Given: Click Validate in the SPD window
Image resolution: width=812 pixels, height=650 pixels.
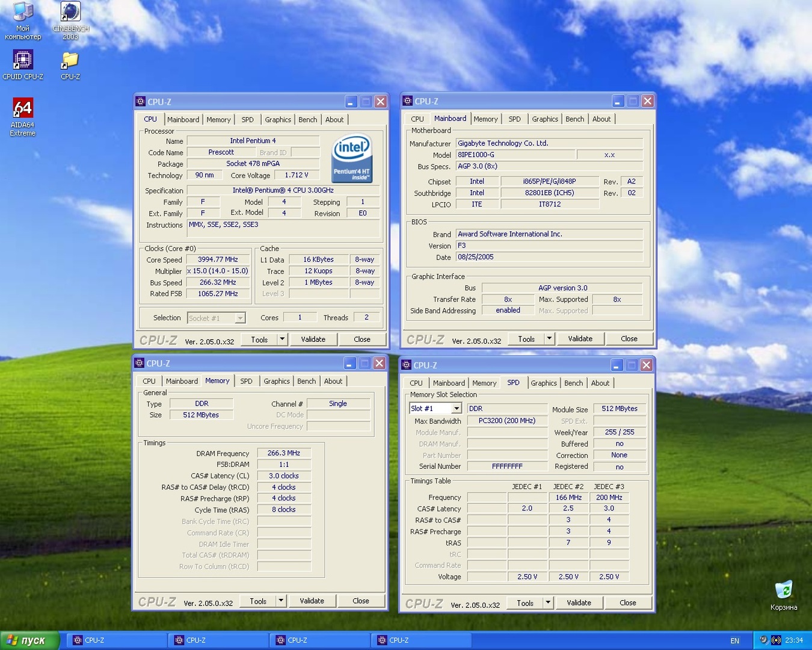Looking at the screenshot, I should (x=579, y=602).
